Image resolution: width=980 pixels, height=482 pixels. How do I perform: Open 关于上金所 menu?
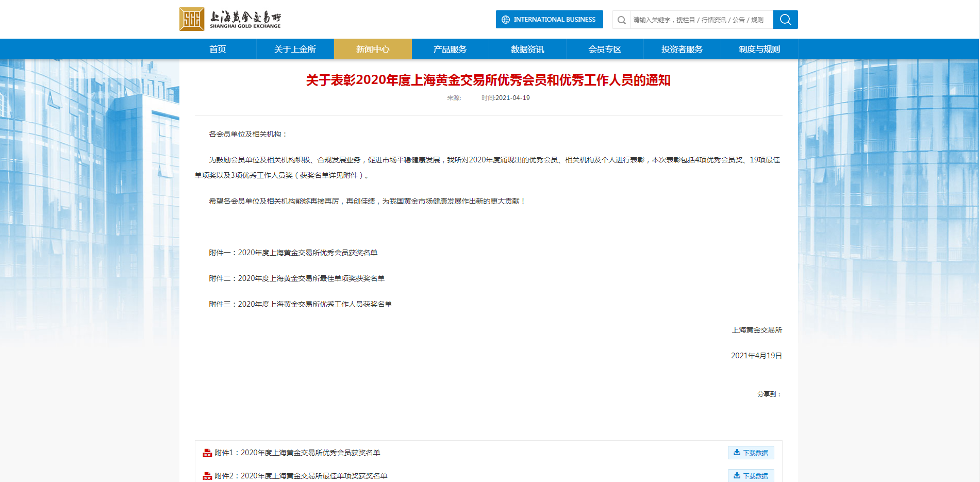point(295,49)
